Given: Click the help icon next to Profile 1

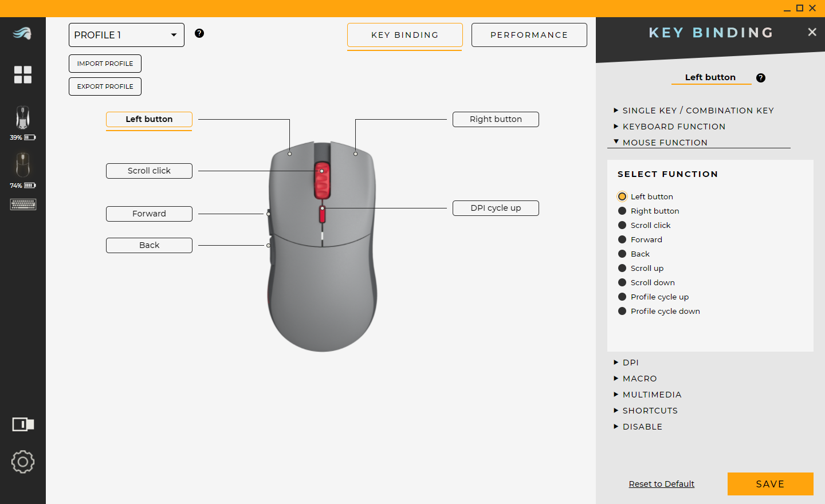Looking at the screenshot, I should click(x=199, y=33).
